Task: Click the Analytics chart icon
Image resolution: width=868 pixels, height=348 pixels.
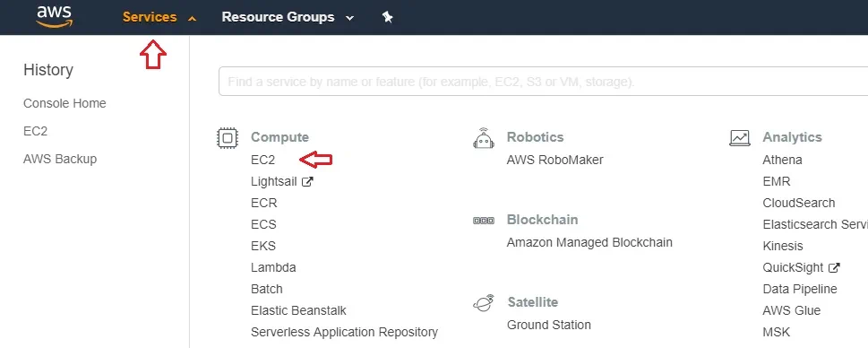Action: [740, 137]
